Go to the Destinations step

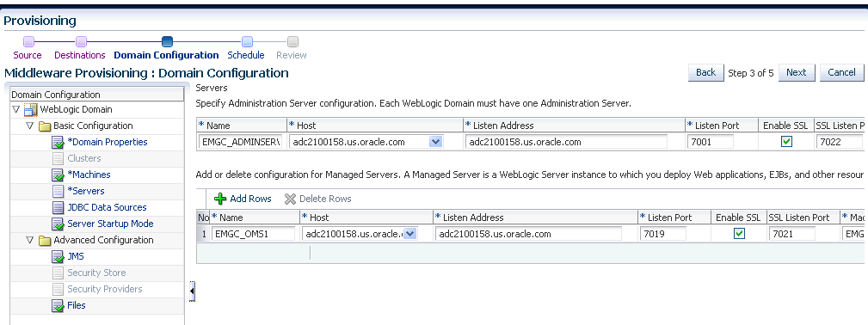(80, 55)
